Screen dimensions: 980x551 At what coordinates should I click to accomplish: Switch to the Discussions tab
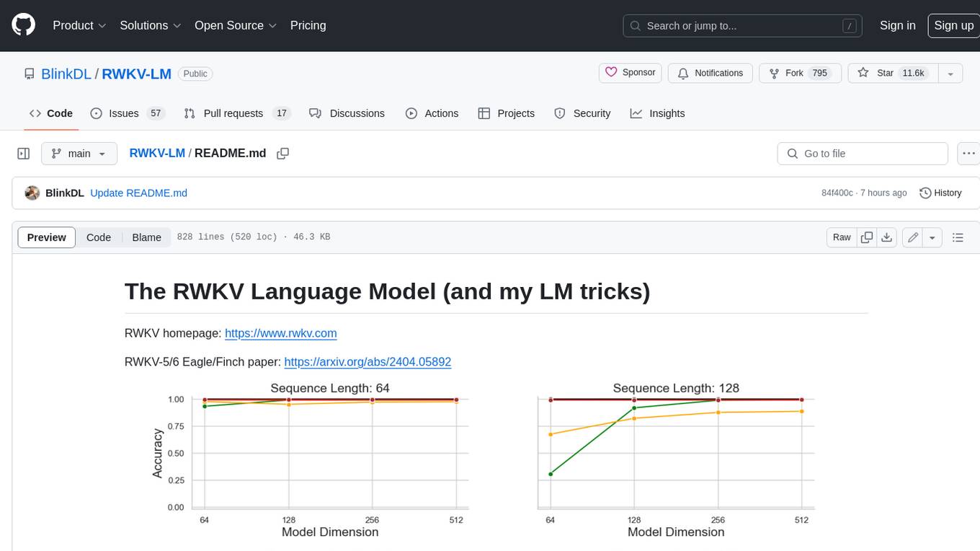point(347,113)
